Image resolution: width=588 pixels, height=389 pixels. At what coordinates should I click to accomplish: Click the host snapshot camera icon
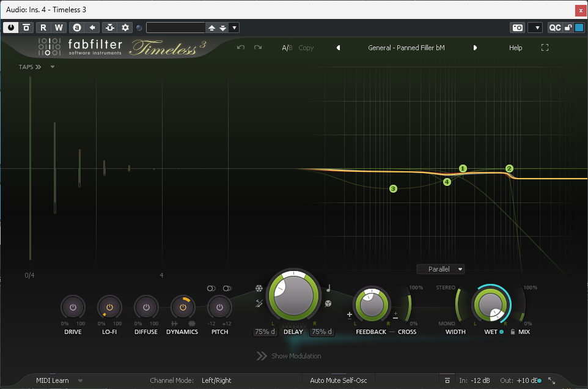pyautogui.click(x=517, y=28)
